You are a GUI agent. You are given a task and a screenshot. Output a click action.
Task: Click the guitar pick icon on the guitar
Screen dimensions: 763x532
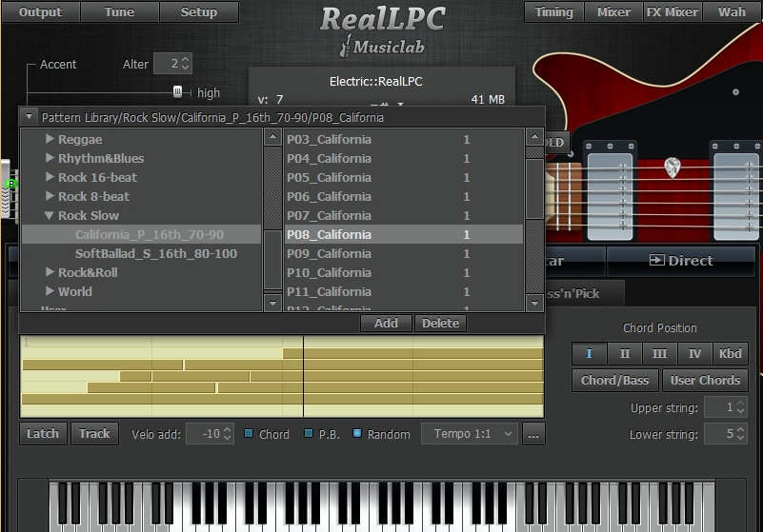[673, 167]
